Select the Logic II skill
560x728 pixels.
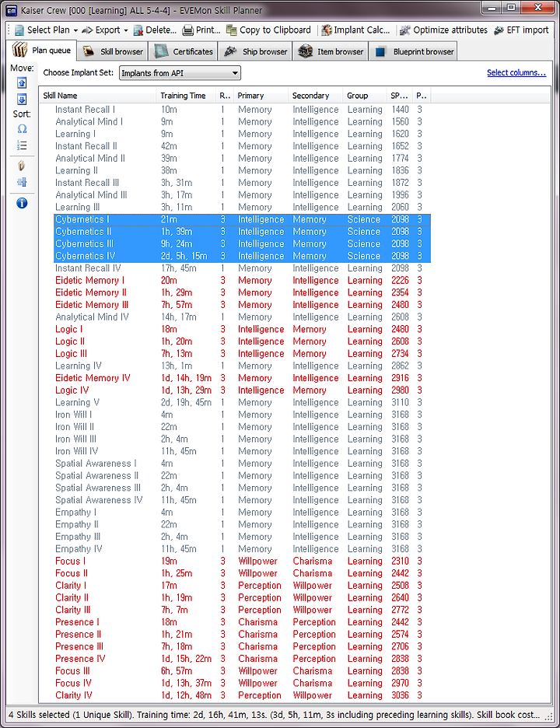coord(242,341)
